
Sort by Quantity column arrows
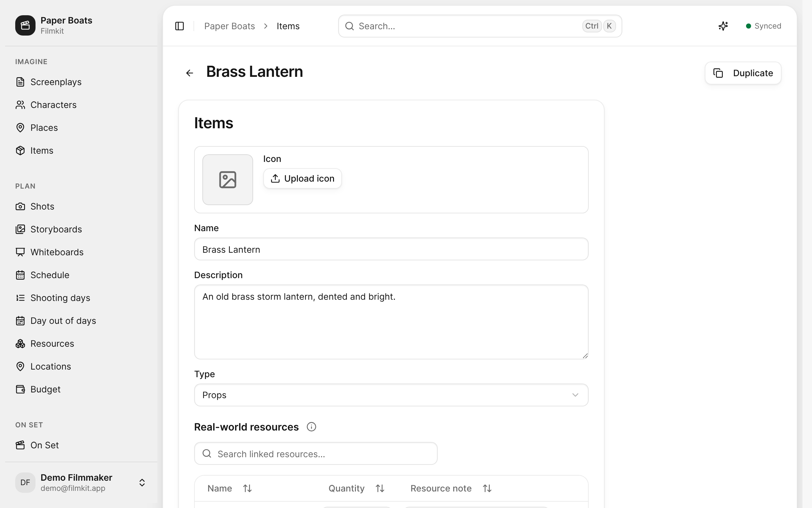click(x=380, y=488)
